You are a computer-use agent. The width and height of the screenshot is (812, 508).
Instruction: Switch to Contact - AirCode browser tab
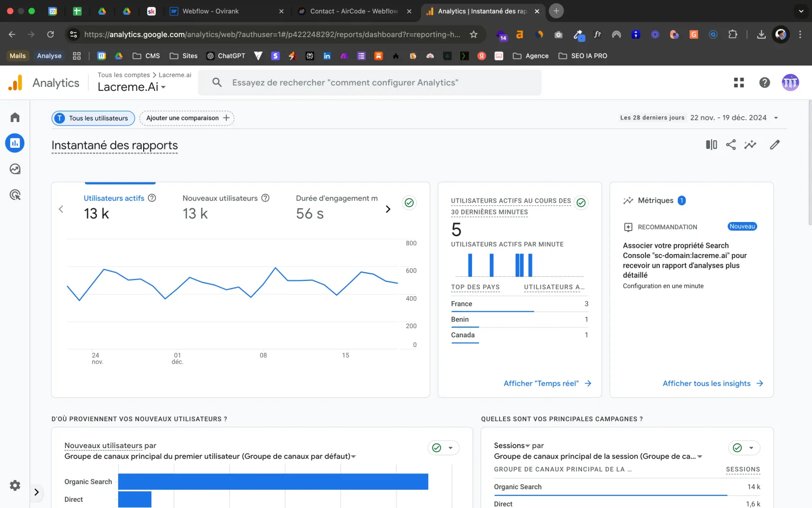pyautogui.click(x=355, y=11)
